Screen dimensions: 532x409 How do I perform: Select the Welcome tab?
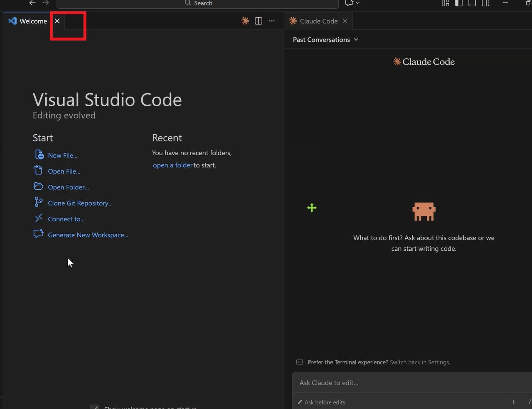pos(28,21)
